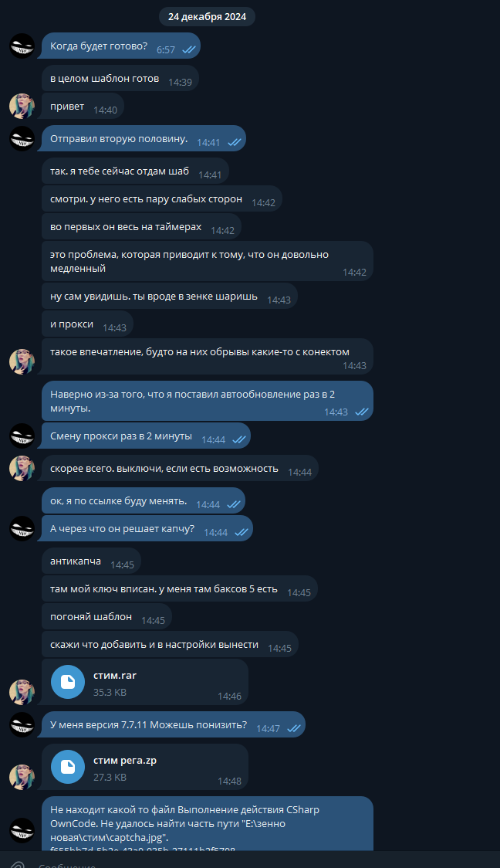Viewport: 500px width, 868px height.
Task: Select the 'антикапча' message bubble
Action: (91, 561)
